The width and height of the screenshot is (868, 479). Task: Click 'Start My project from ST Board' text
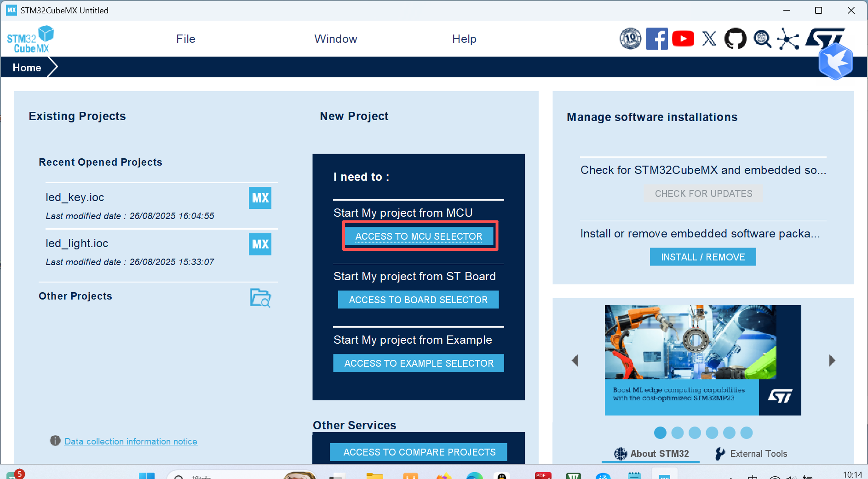414,276
